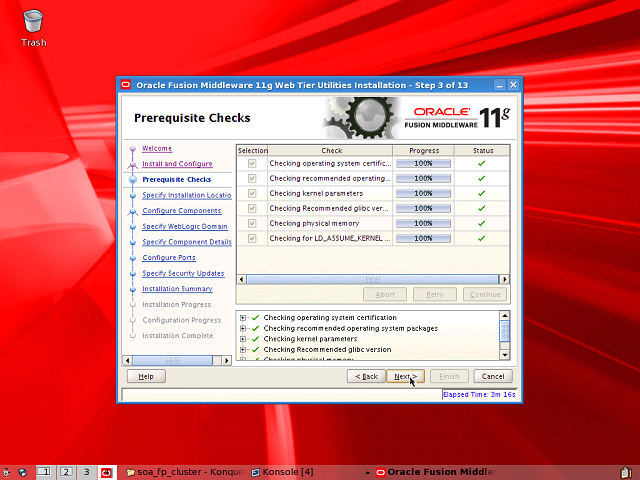Jump to Specify WebLogic Domain step

pos(184,226)
